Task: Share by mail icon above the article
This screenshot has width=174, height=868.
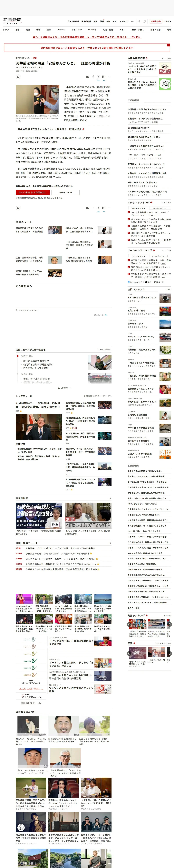Action: point(88,77)
